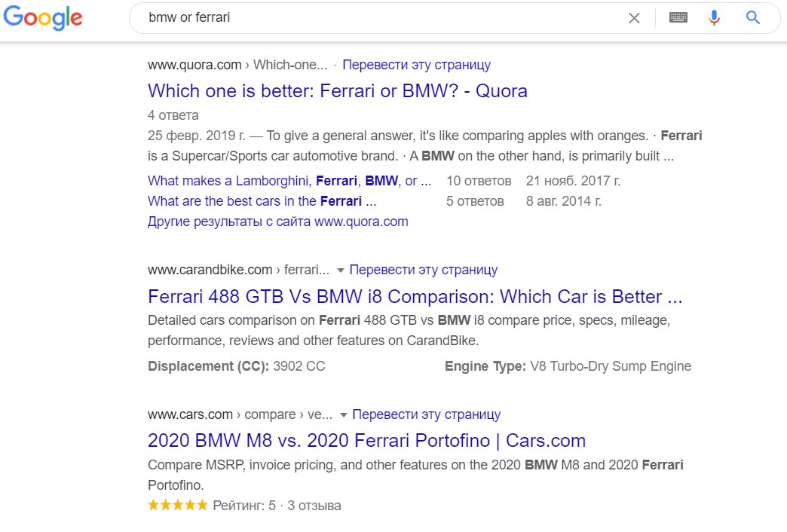This screenshot has width=787, height=532.
Task: Click the www.cars.com URL breadcrumb
Action: (240, 414)
